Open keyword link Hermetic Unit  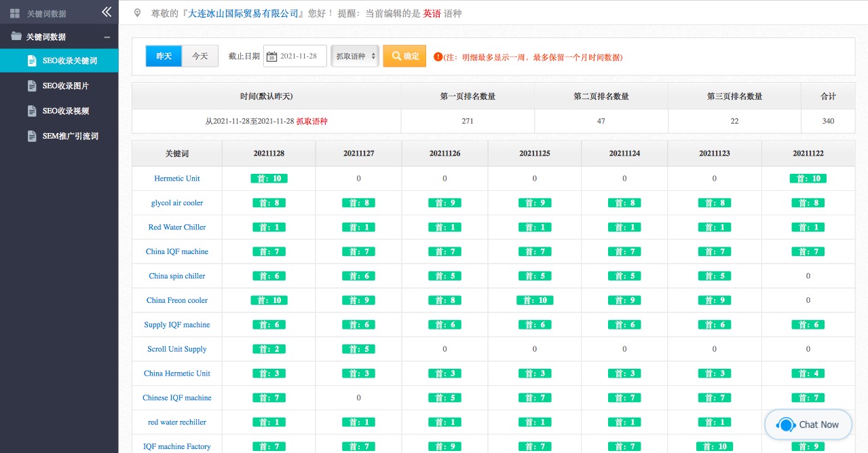(x=177, y=179)
